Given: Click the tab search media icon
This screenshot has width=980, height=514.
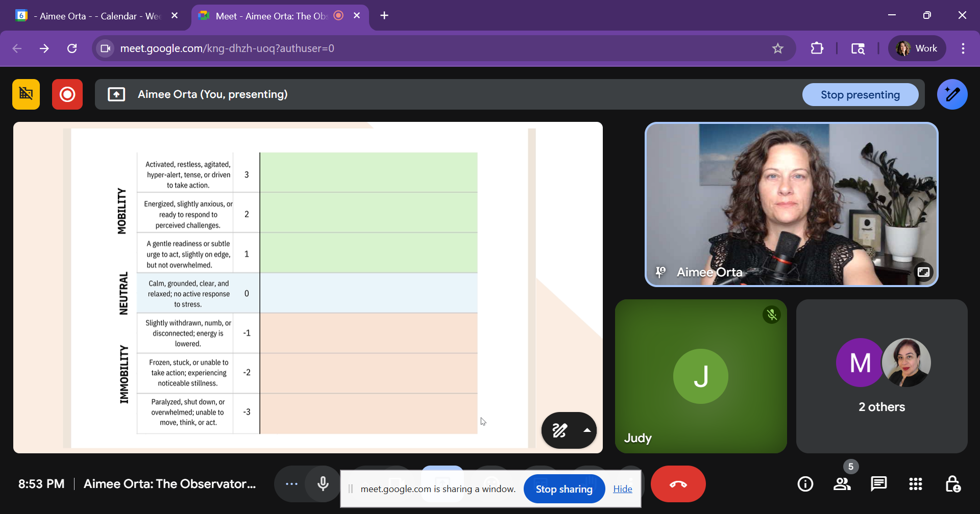Looking at the screenshot, I should click(x=858, y=48).
